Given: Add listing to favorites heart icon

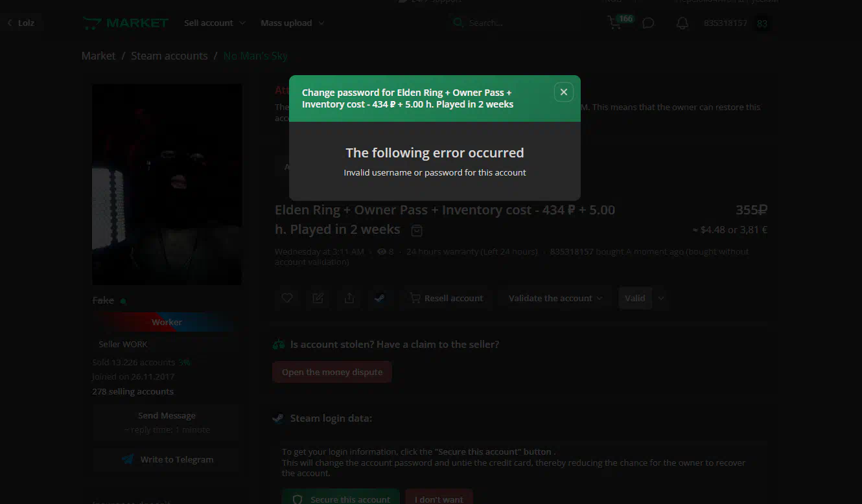Looking at the screenshot, I should coord(287,298).
